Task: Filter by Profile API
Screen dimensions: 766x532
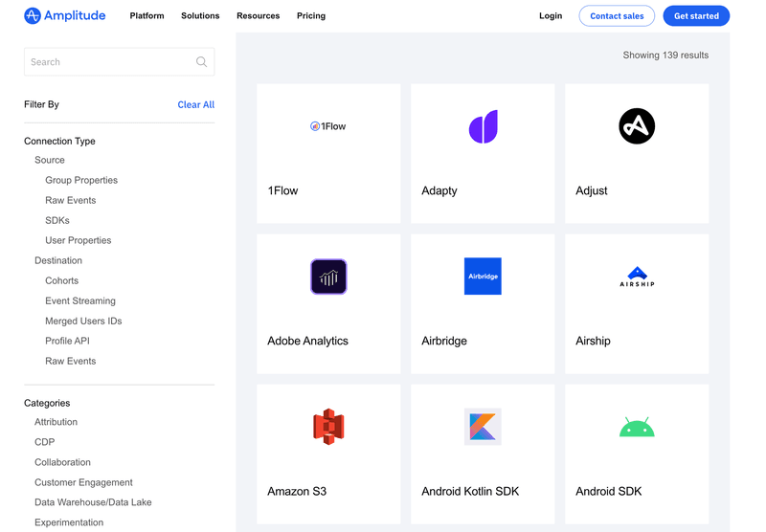Action: pyautogui.click(x=67, y=341)
